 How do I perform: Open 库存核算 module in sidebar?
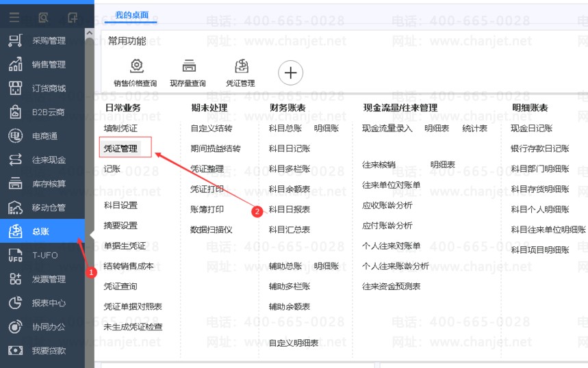click(x=42, y=183)
